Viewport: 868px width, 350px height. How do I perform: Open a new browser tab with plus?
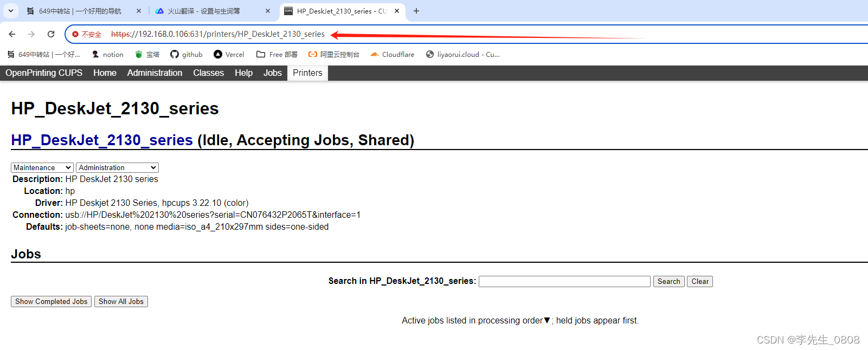coord(416,11)
